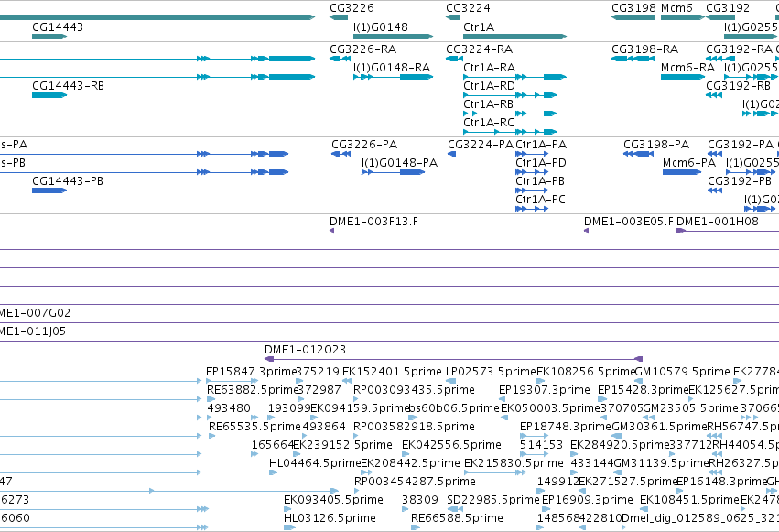
Task: Click EST EK208442.5prime
Action: tap(367, 472)
